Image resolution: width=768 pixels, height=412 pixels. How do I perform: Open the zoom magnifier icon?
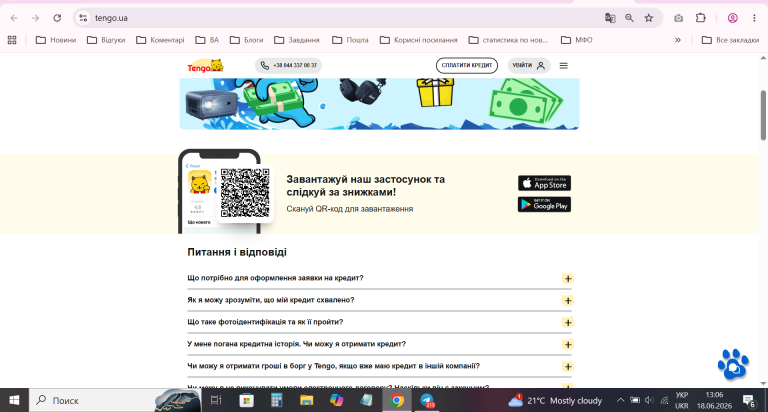629,18
